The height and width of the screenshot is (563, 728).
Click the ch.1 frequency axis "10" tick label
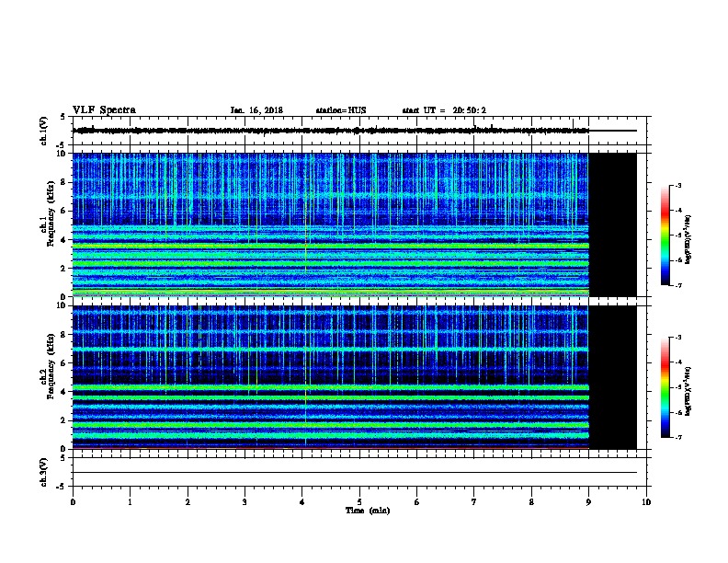63,154
